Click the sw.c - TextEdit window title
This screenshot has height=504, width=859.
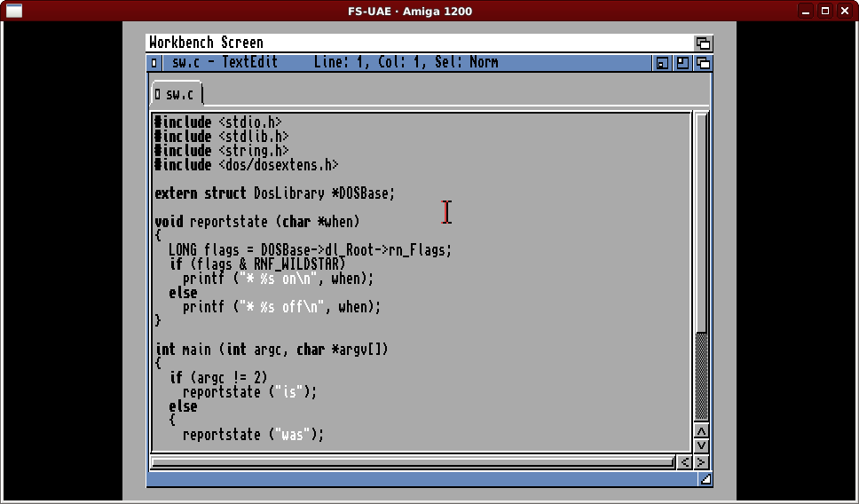[225, 62]
